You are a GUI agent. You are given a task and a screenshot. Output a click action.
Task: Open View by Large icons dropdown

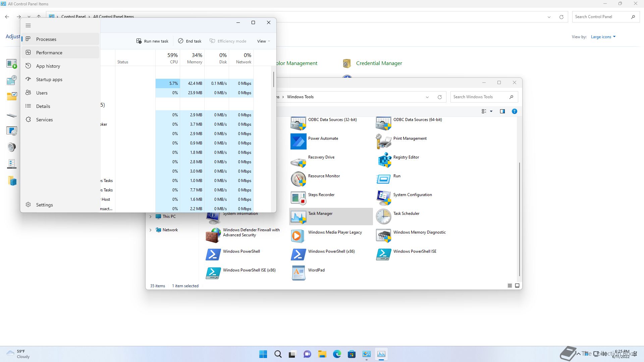[x=603, y=37]
